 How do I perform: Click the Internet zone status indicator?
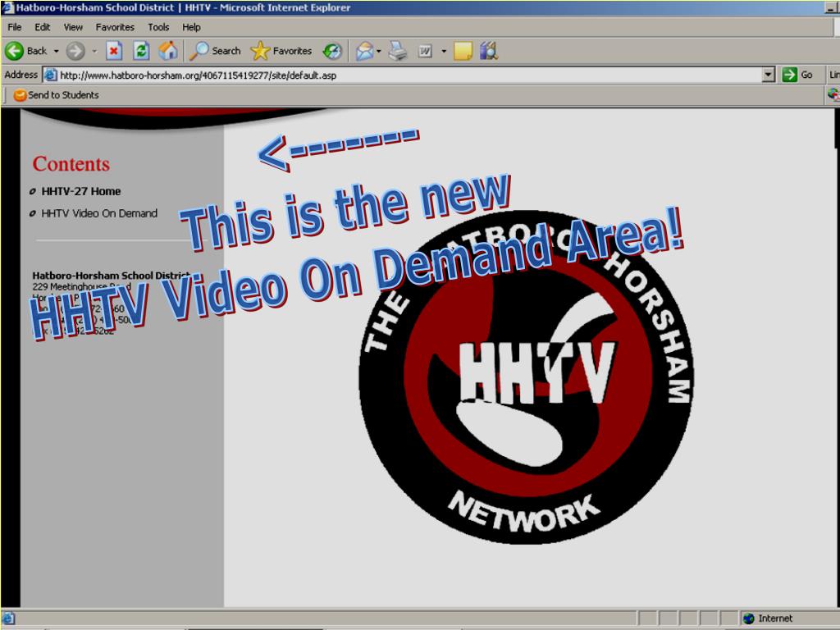tap(769, 619)
